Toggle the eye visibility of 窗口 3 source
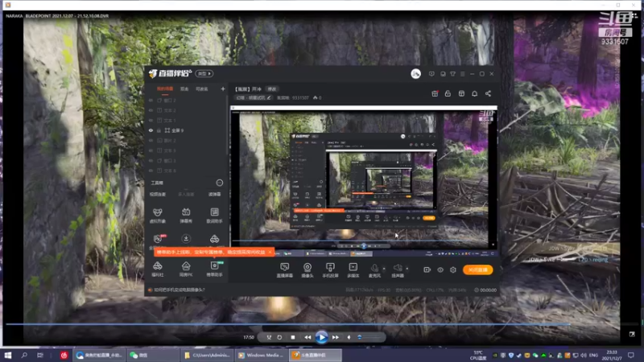The height and width of the screenshot is (362, 644). [151, 160]
